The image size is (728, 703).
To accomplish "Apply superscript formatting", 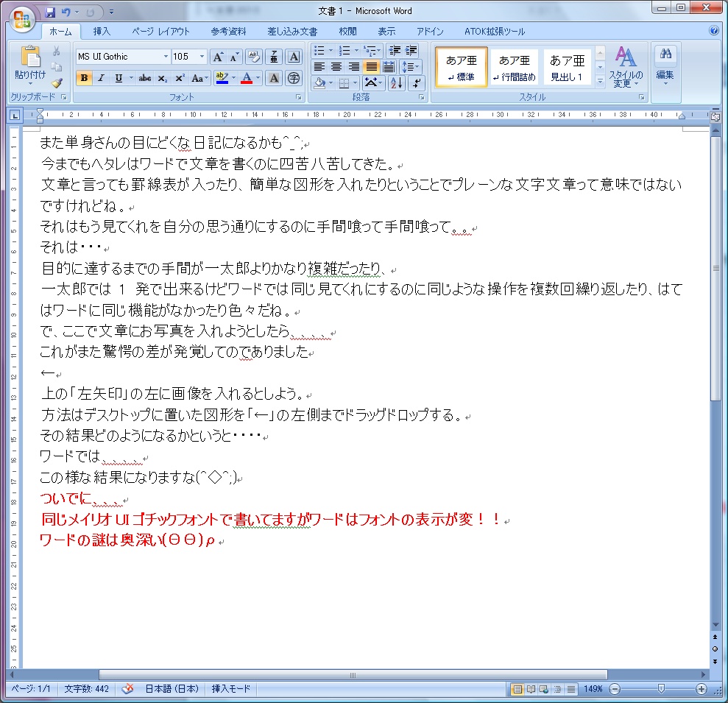I will 180,79.
